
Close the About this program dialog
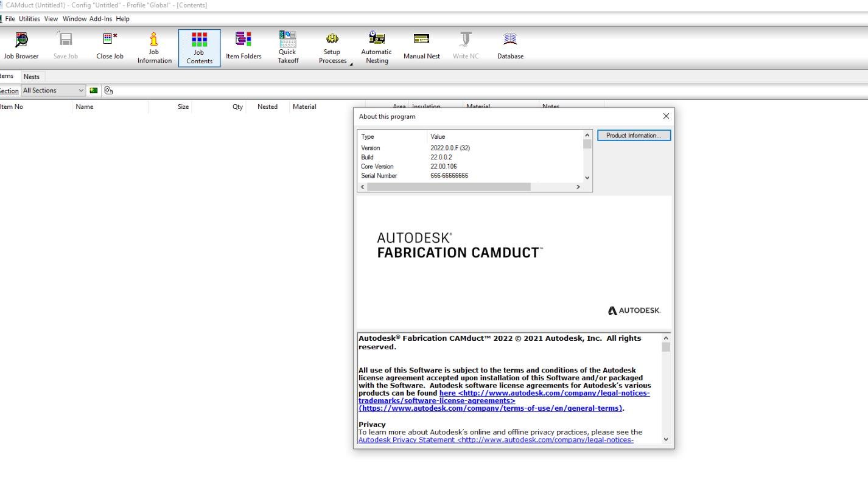coord(666,116)
